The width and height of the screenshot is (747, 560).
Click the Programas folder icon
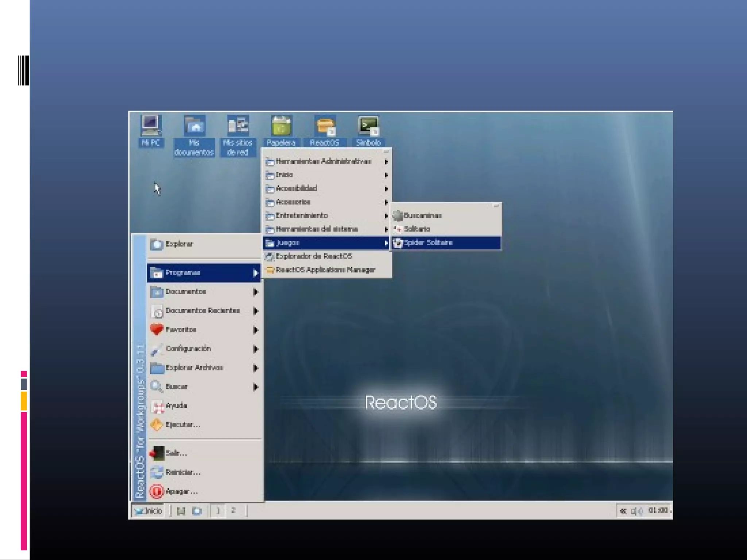(157, 273)
